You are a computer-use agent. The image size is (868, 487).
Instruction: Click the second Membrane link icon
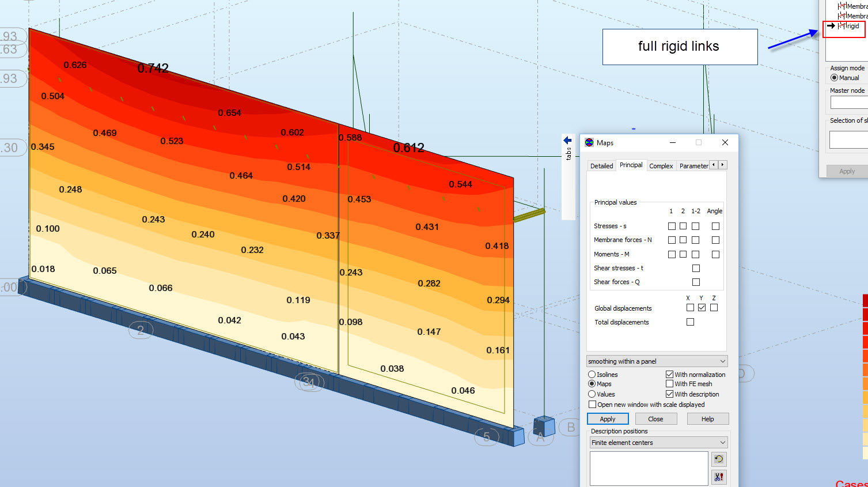(x=842, y=16)
